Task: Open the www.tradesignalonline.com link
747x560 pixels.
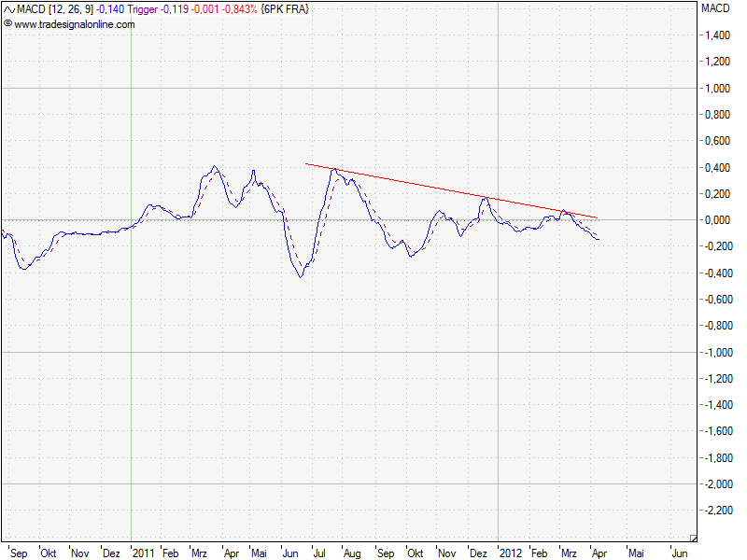Action: (75, 24)
